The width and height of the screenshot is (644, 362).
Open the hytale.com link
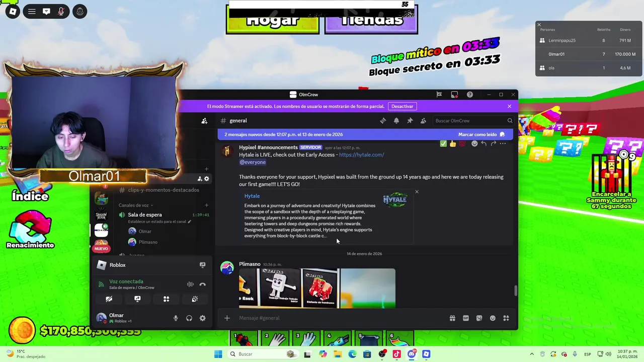point(361,155)
